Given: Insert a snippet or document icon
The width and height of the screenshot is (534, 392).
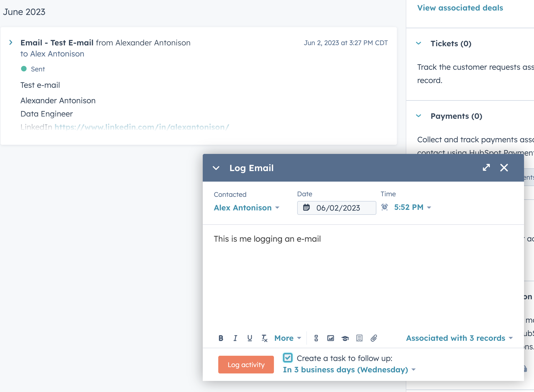Looking at the screenshot, I should [359, 338].
